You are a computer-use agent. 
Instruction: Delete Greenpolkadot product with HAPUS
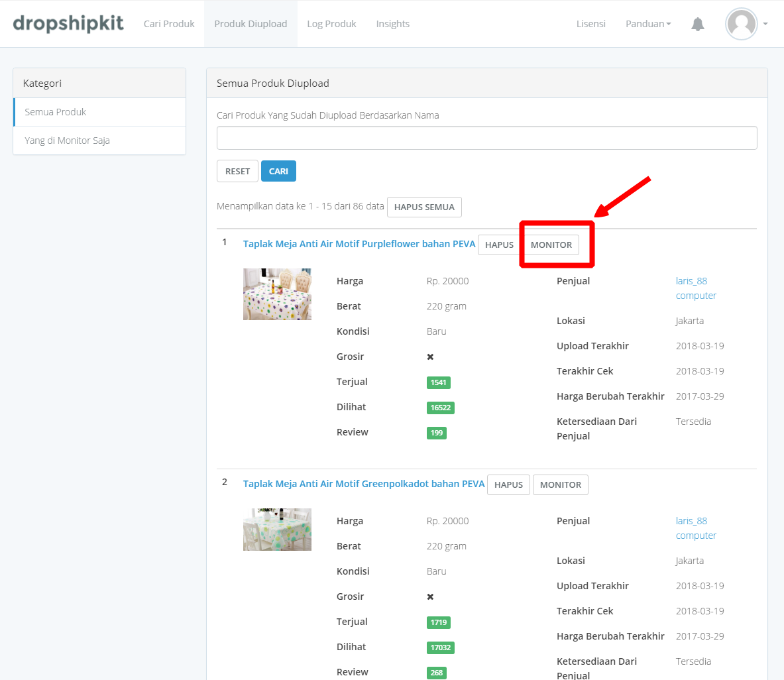click(508, 485)
